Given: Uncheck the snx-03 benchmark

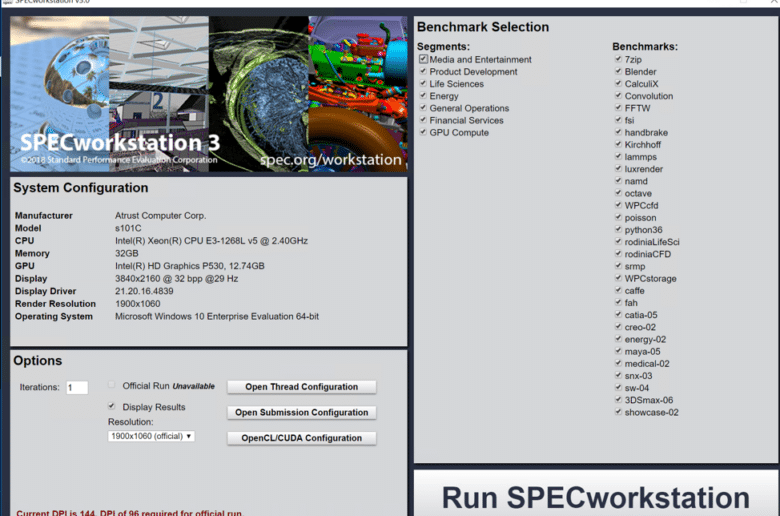Looking at the screenshot, I should pyautogui.click(x=618, y=375).
